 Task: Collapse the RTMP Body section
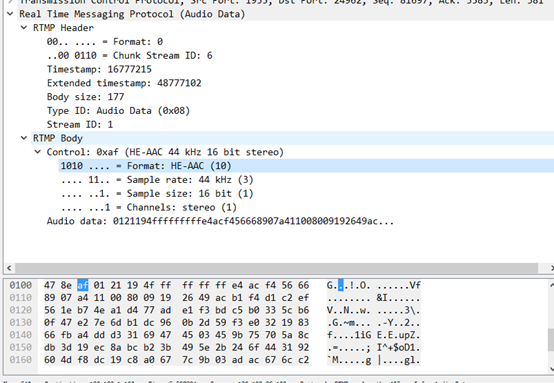tap(24, 138)
